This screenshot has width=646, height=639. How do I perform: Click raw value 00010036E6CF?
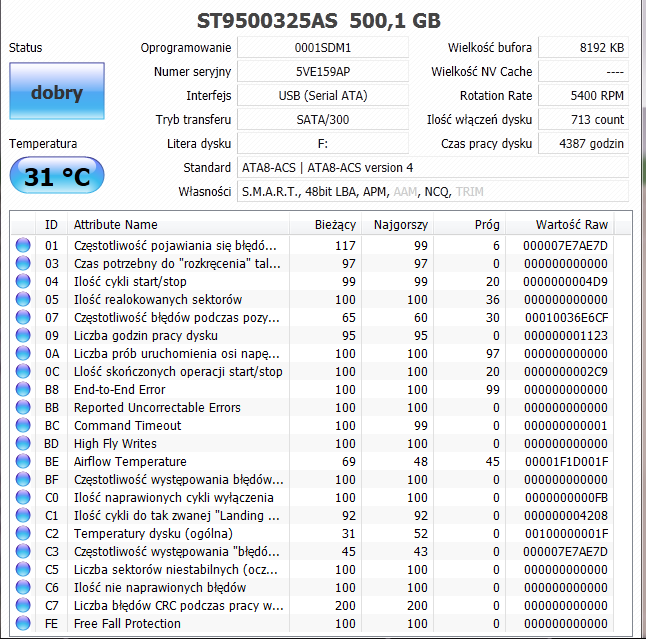[x=566, y=318]
